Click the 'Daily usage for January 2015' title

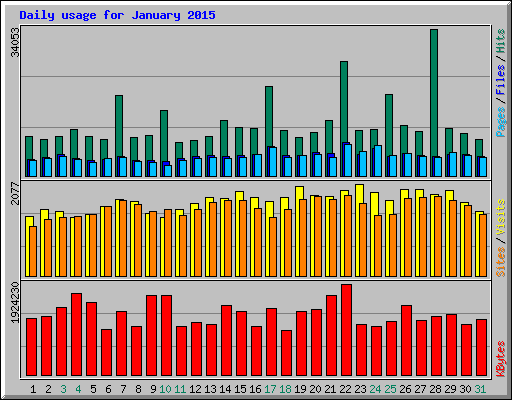[117, 15]
